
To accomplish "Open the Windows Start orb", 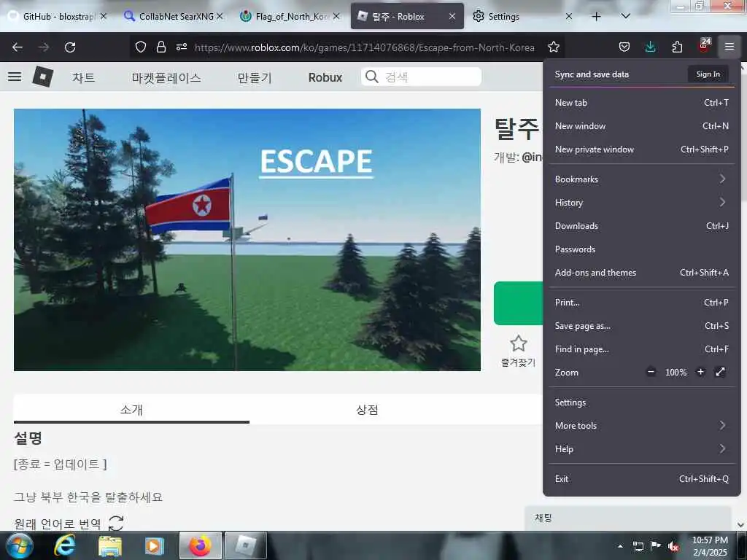I will pyautogui.click(x=19, y=545).
